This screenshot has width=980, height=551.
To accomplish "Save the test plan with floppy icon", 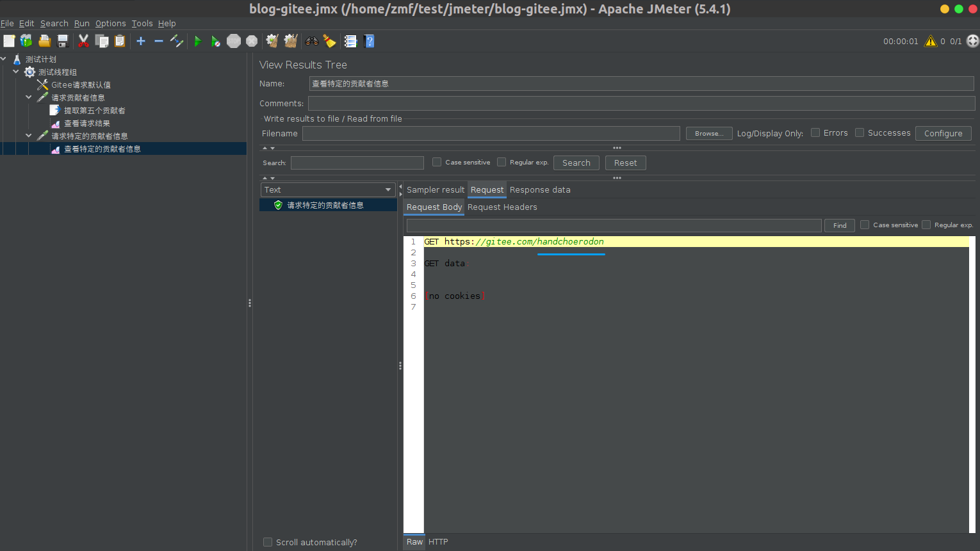I will point(63,41).
